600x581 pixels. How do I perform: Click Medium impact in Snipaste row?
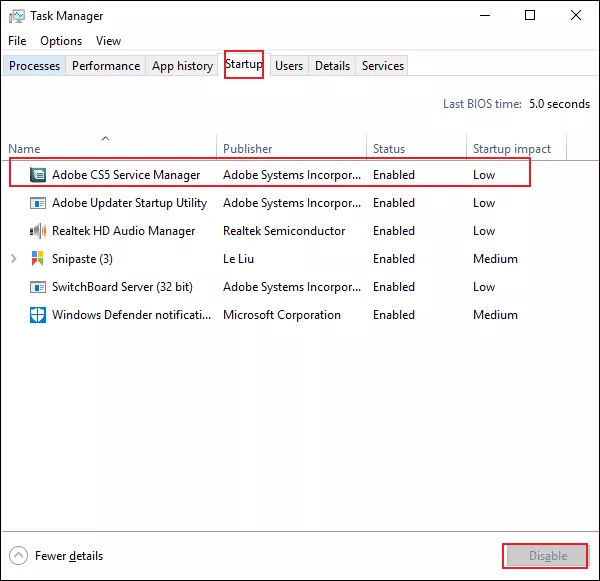pyautogui.click(x=495, y=259)
